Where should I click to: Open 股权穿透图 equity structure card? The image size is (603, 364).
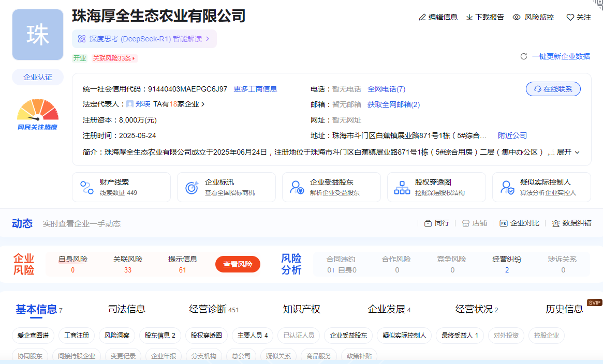[x=436, y=187]
